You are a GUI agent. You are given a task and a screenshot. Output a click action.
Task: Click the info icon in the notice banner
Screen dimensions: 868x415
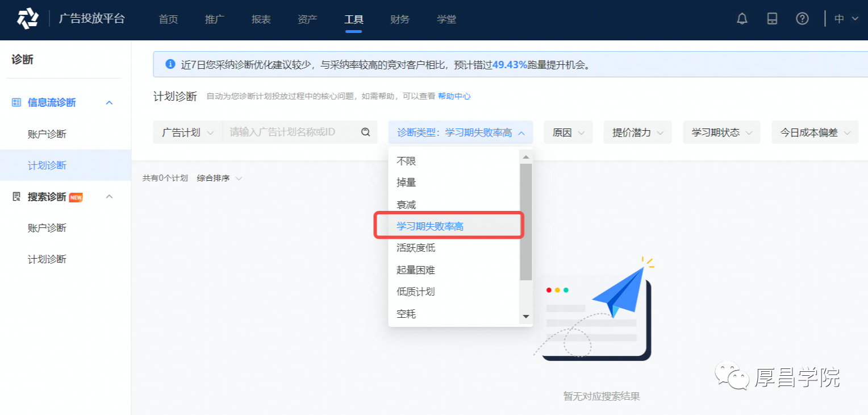pyautogui.click(x=170, y=64)
